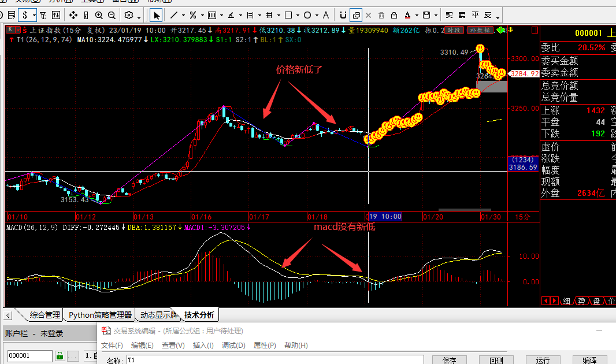This screenshot has width=616, height=364.
Task: Click the zoom out magnifier icon
Action: tap(112, 16)
